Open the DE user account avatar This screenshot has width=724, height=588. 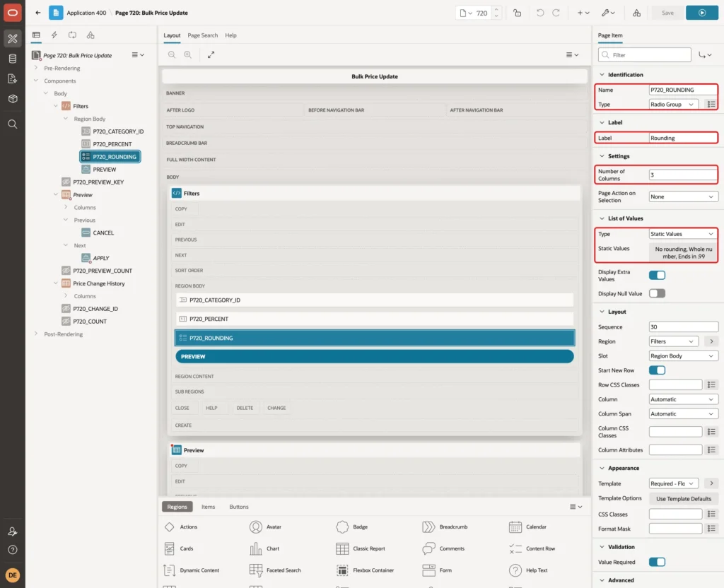[13, 575]
